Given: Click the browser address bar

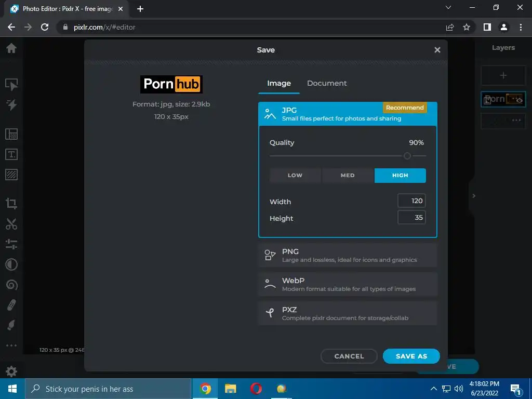Looking at the screenshot, I should 251,27.
